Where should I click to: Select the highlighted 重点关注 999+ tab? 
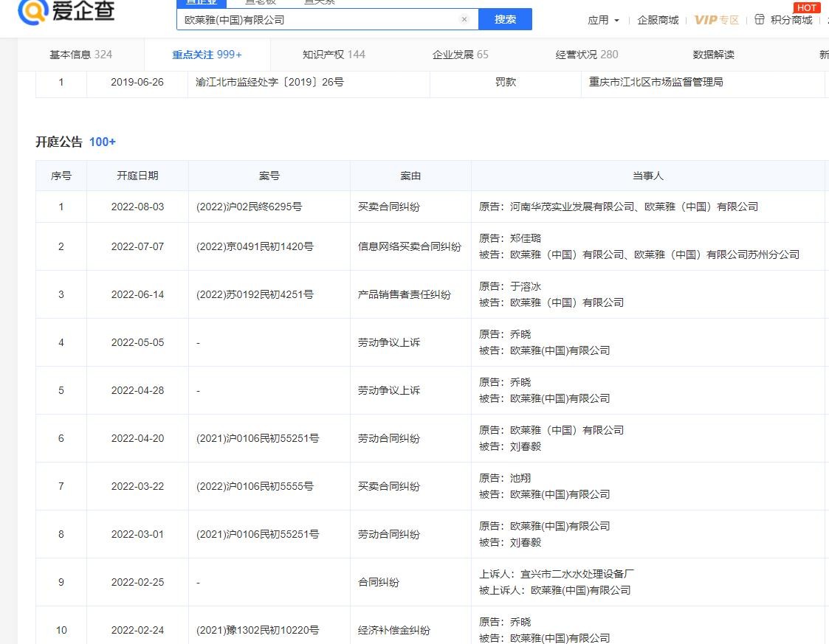(208, 54)
